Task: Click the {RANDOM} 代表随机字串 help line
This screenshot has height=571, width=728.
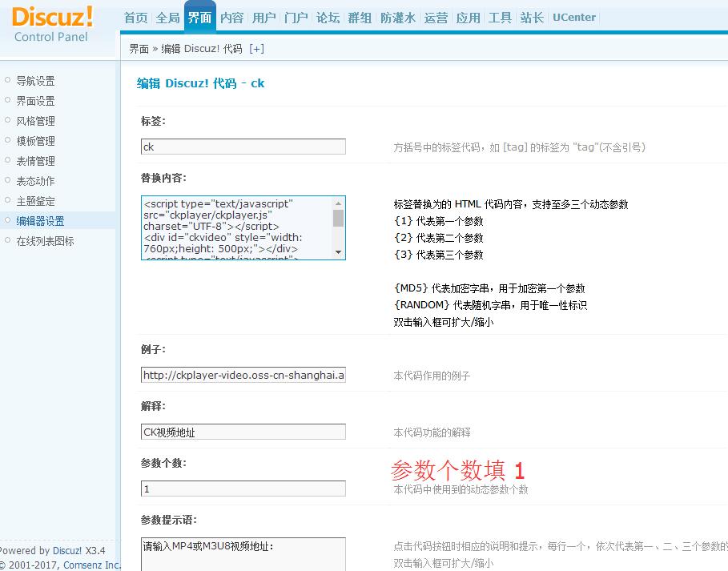Action: (490, 305)
